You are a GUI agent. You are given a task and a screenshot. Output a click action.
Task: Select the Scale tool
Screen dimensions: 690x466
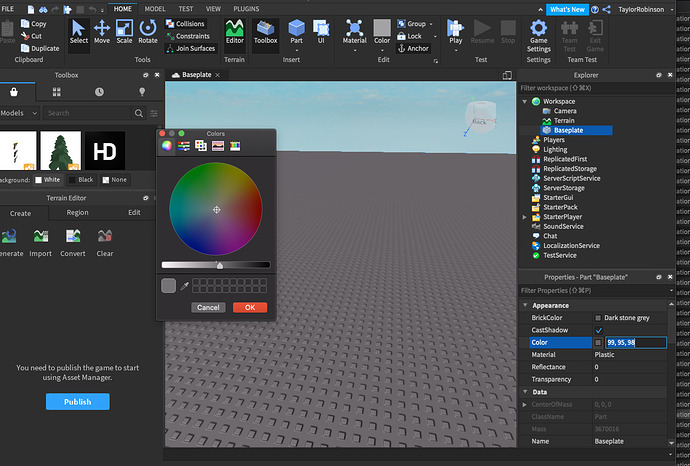pyautogui.click(x=124, y=31)
